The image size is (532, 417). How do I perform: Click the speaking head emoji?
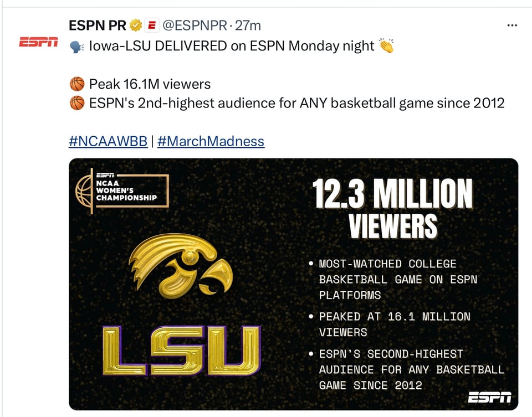[x=76, y=47]
